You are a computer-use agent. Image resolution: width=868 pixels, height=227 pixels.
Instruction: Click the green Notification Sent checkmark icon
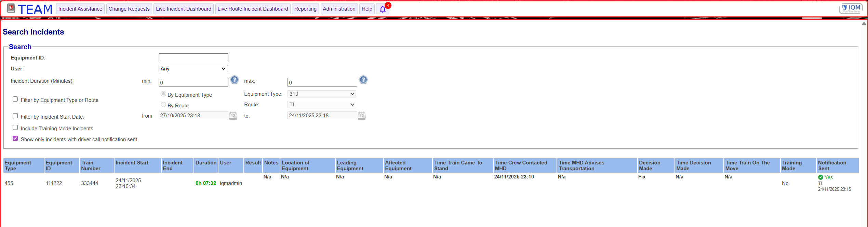pyautogui.click(x=820, y=177)
